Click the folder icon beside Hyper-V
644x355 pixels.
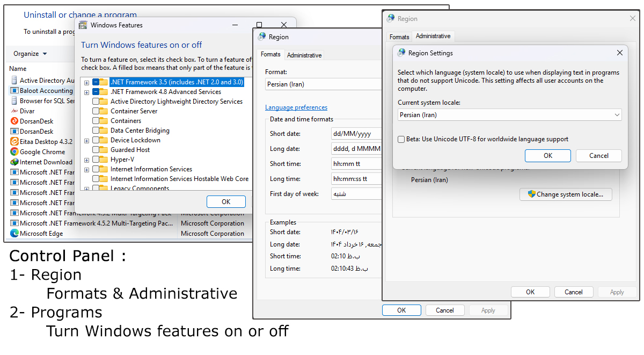click(104, 160)
